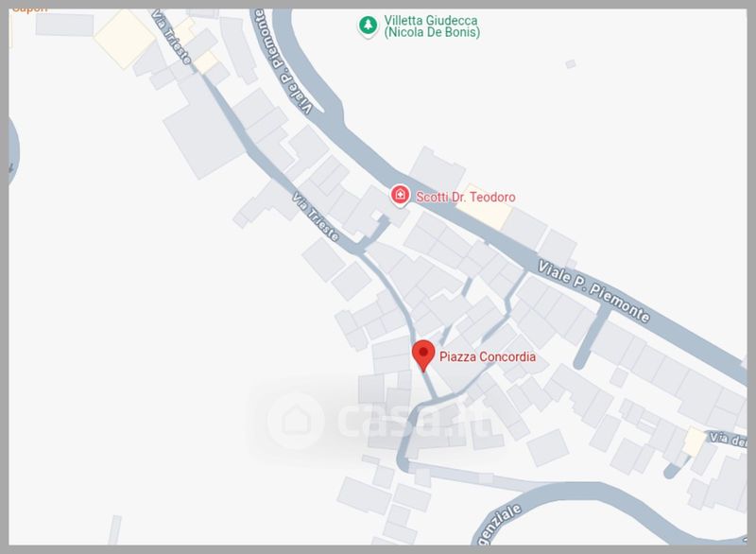The image size is (756, 554).
Task: Click the casa.it watermark text
Action: tap(415, 421)
